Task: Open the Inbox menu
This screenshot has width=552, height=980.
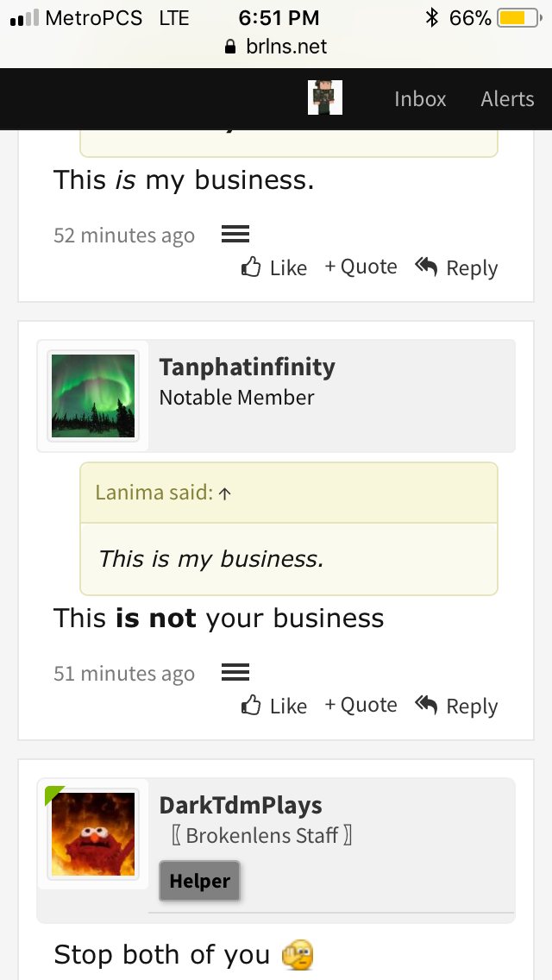Action: (x=420, y=98)
